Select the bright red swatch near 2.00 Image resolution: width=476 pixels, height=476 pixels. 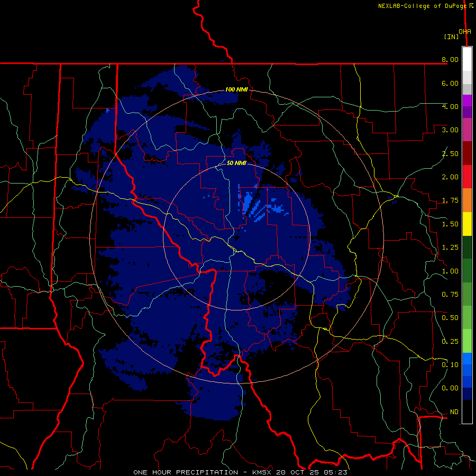coord(467,177)
